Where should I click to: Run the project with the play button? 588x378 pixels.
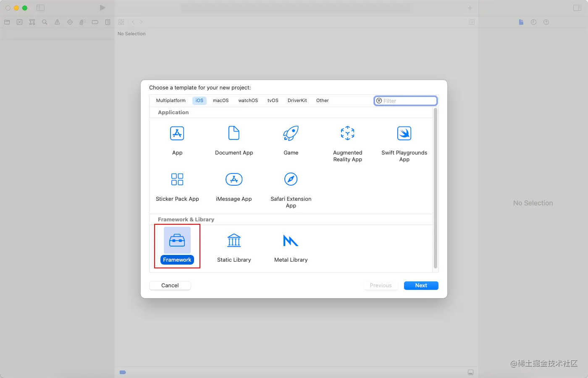pyautogui.click(x=102, y=8)
